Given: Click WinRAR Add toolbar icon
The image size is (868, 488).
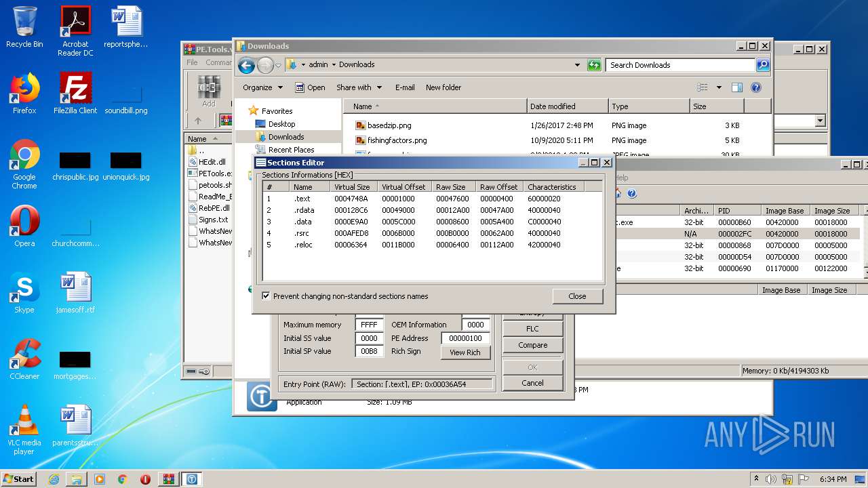Looking at the screenshot, I should pos(209,91).
